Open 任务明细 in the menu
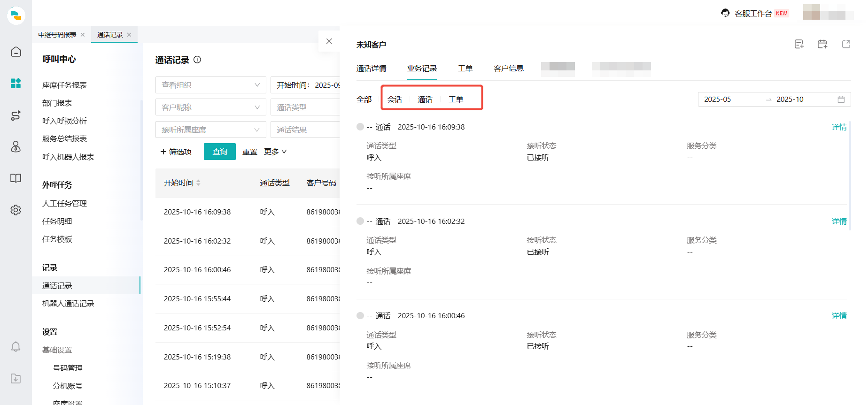868x405 pixels. 57,221
